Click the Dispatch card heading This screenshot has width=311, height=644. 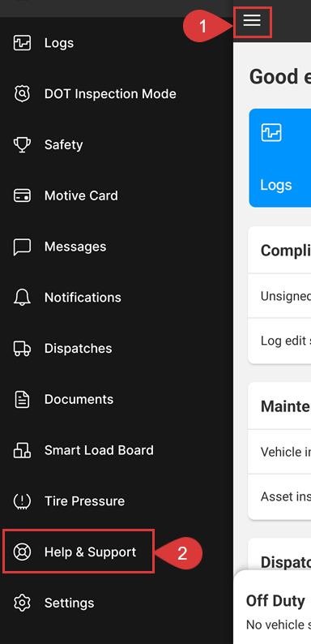click(x=286, y=562)
